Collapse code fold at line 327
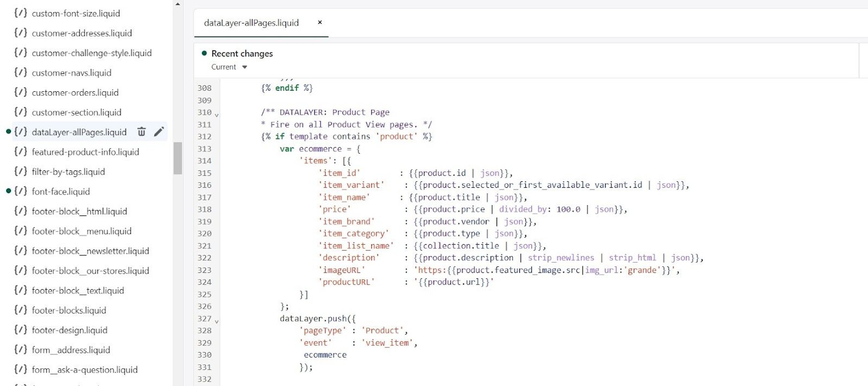Screen dimensions: 868x386 coord(217,321)
